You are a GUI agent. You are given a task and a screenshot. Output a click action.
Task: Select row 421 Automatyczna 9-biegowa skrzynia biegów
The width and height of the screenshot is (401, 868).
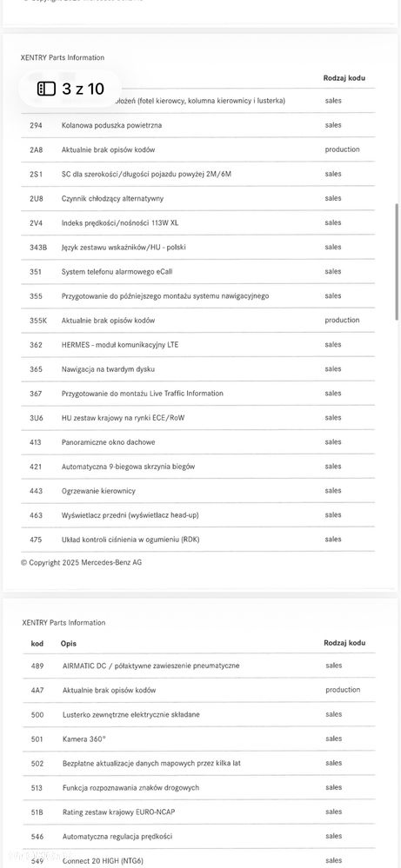[x=197, y=466]
